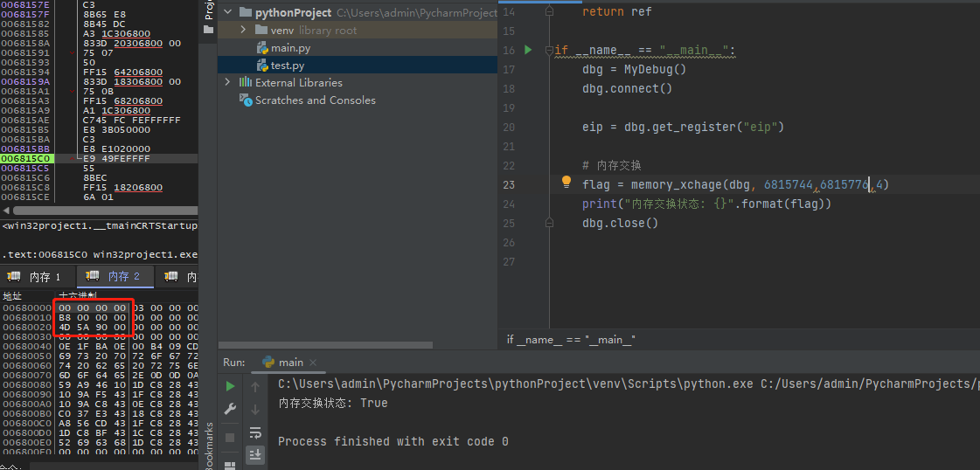
Task: Click the breadcrumb if __name__ == "__main__"
Action: (571, 340)
